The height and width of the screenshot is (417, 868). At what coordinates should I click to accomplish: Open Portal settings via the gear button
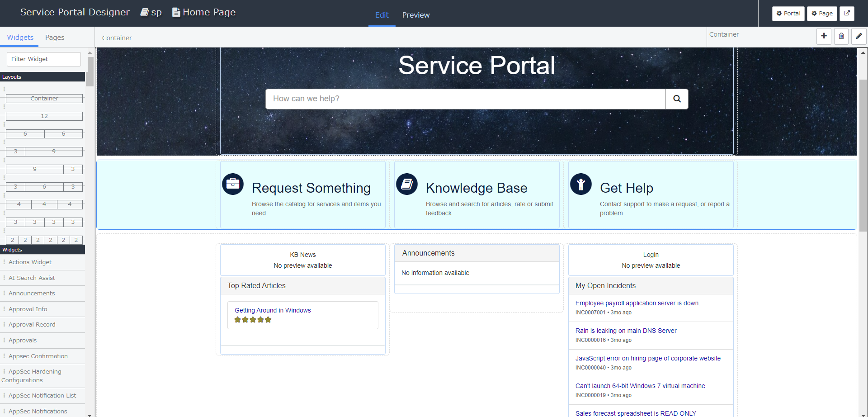click(788, 14)
